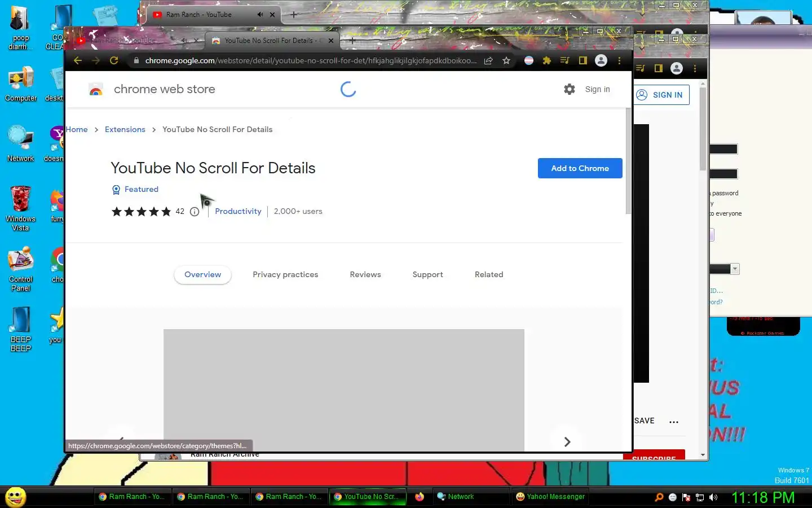Click the gray screenshot preview image
This screenshot has width=812, height=508.
click(344, 390)
